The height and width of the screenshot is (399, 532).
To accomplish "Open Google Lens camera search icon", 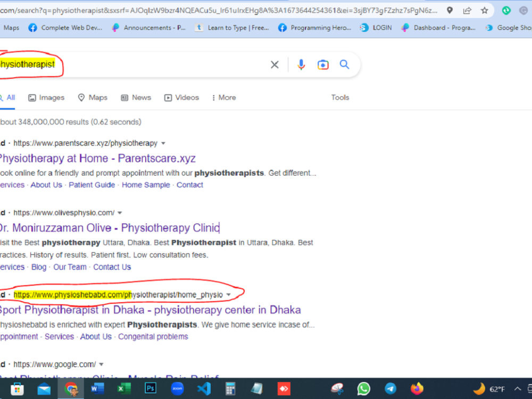I will click(x=323, y=64).
